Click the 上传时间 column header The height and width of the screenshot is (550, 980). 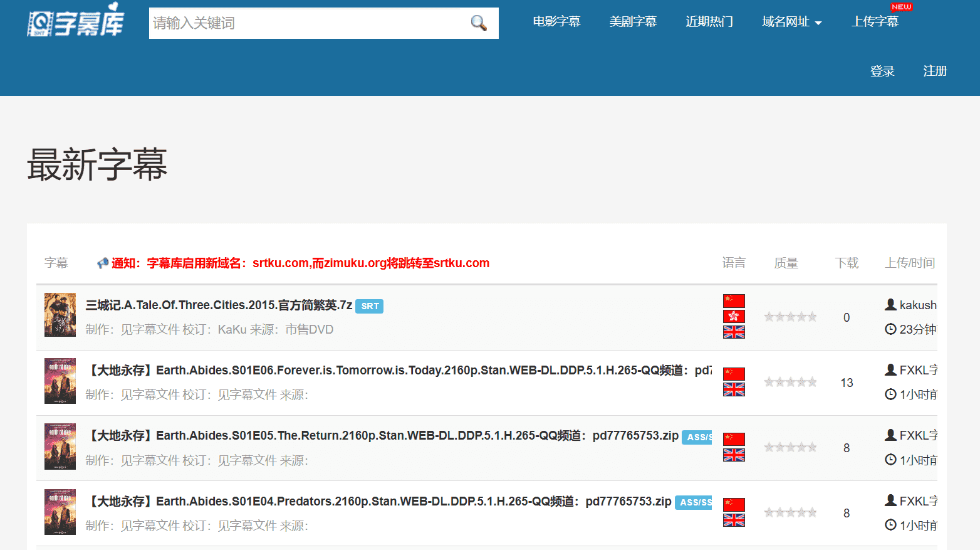click(910, 263)
